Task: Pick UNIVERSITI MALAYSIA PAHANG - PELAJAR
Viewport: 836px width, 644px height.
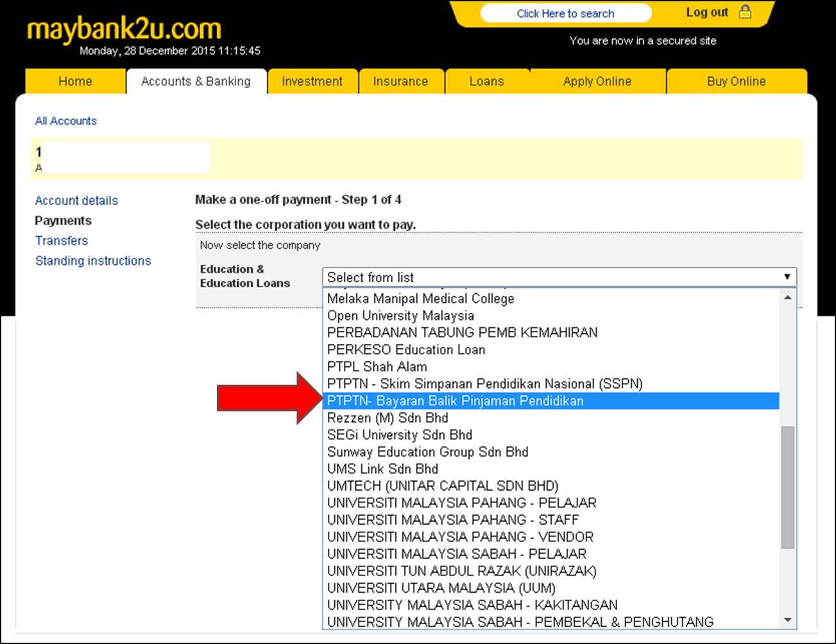Action: 550,503
